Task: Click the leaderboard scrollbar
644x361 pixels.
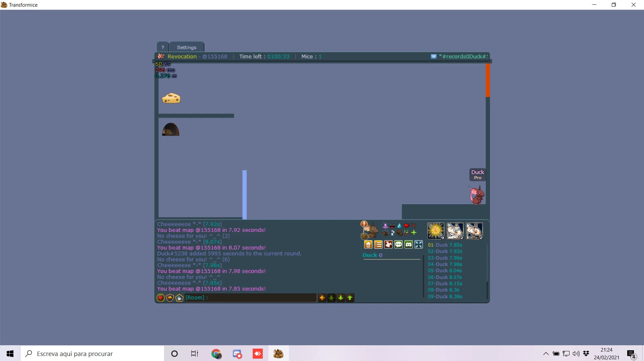Action: click(487, 271)
